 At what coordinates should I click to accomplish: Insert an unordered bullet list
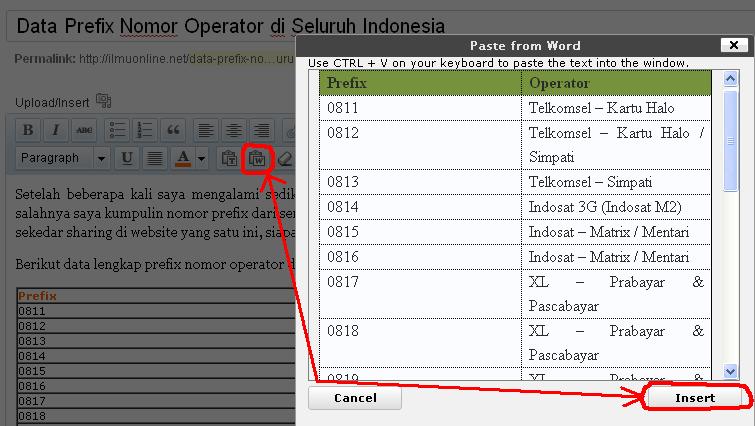pyautogui.click(x=117, y=130)
